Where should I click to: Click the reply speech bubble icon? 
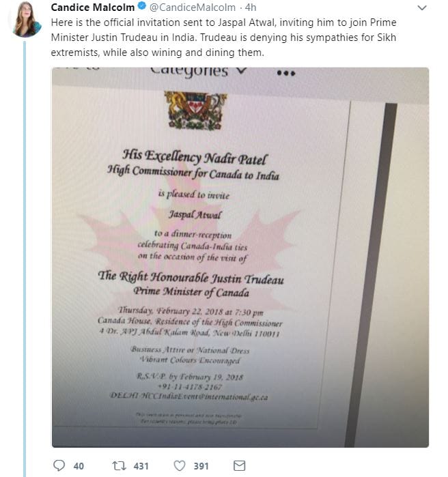[59, 465]
